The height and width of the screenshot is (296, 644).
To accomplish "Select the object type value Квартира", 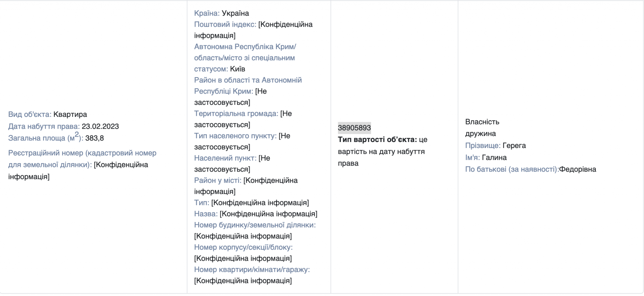I will (x=70, y=114).
